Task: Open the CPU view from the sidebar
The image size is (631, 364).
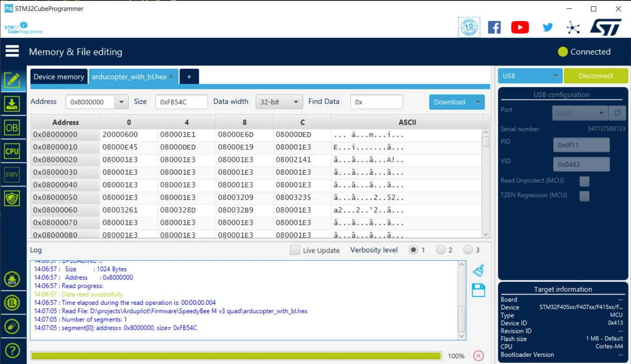Action: click(13, 151)
